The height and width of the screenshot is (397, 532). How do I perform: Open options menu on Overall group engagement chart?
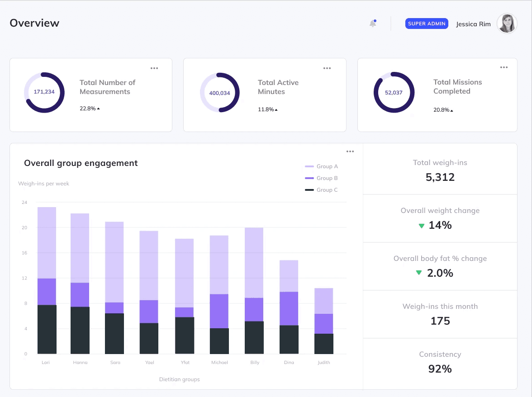click(350, 151)
